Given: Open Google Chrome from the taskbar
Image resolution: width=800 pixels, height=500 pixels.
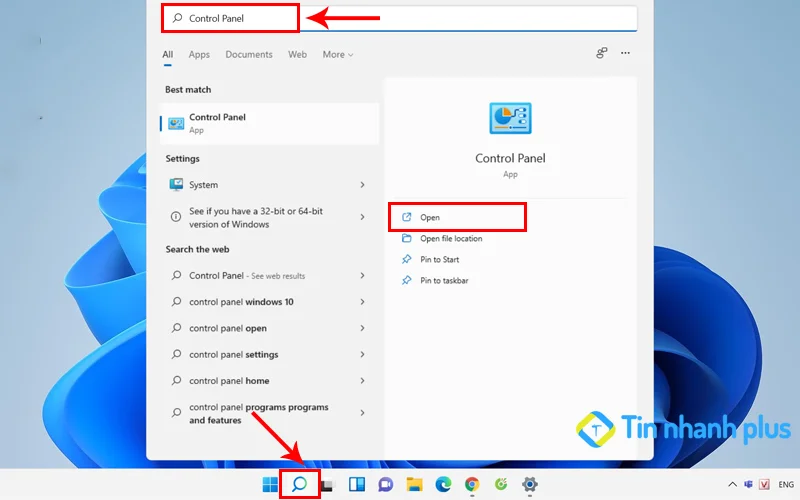Looking at the screenshot, I should [472, 485].
